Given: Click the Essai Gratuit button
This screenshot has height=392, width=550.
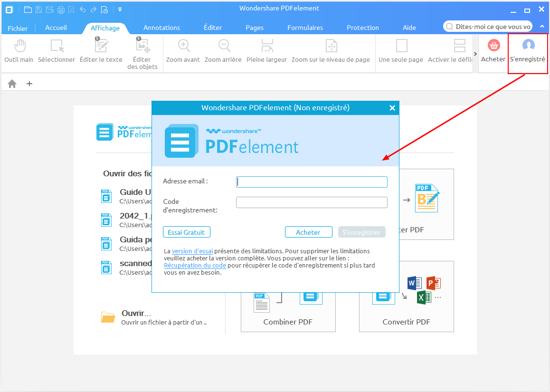Looking at the screenshot, I should pos(187,232).
